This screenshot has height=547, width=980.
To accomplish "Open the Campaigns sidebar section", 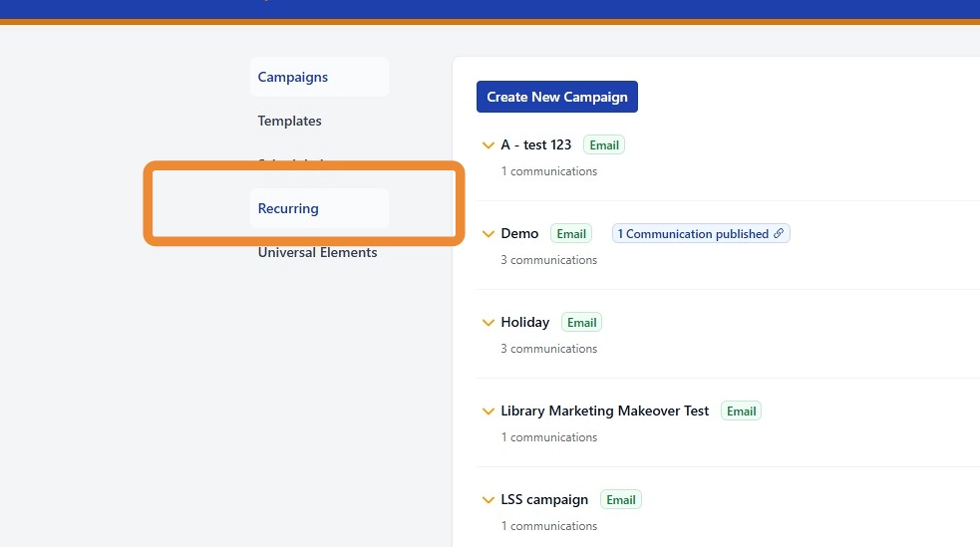I will 293,77.
